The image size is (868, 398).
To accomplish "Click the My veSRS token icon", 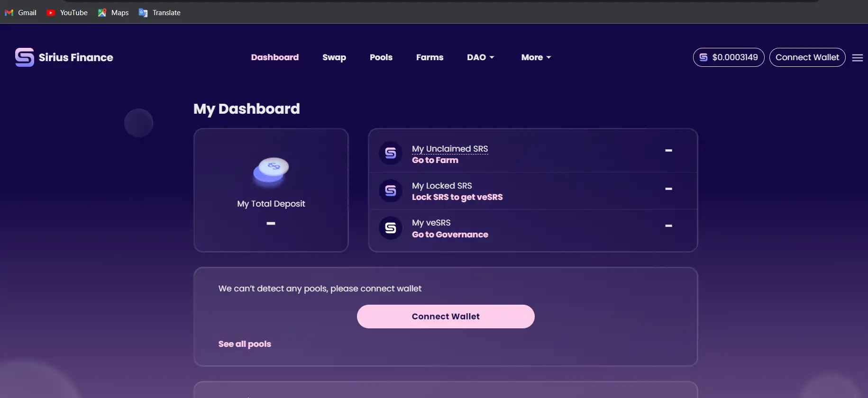I will click(391, 228).
